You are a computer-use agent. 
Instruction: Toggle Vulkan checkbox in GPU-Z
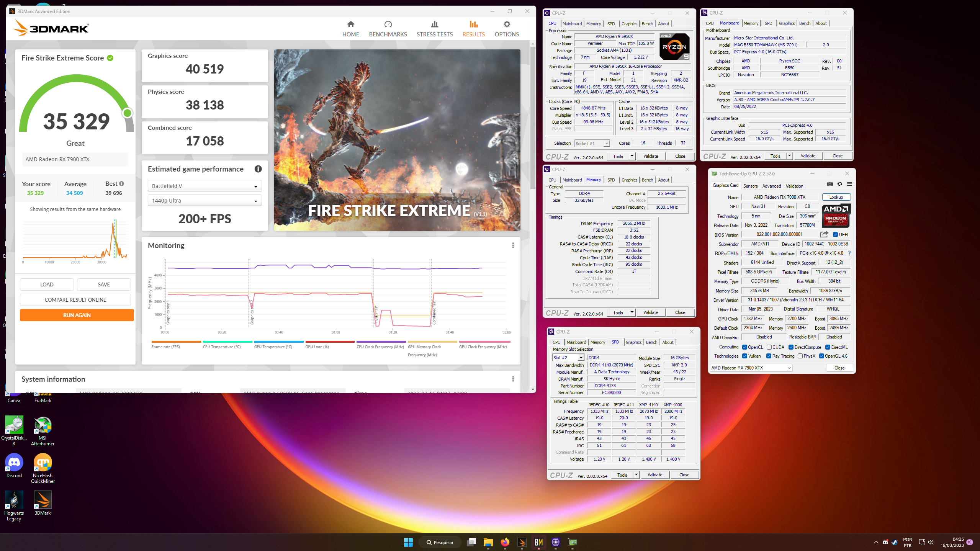tap(744, 356)
